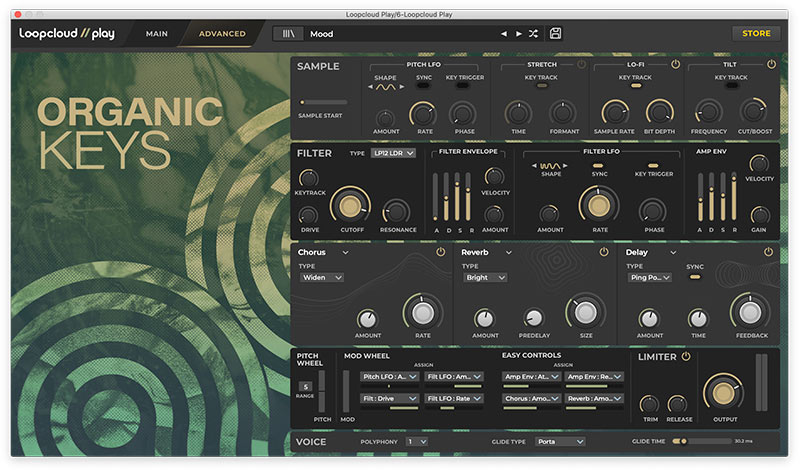Image resolution: width=800 pixels, height=470 pixels.
Task: Click the Pitch wheel strip
Action: [322, 391]
